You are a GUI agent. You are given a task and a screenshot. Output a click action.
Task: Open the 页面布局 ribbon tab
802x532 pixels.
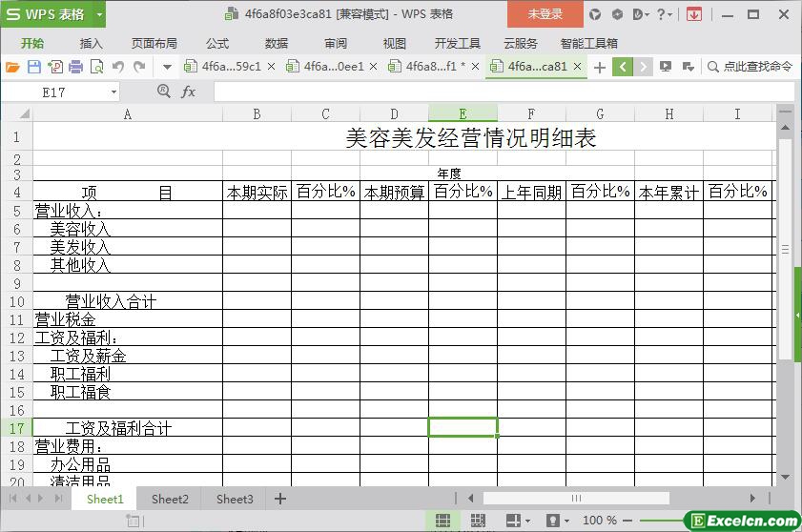click(154, 44)
